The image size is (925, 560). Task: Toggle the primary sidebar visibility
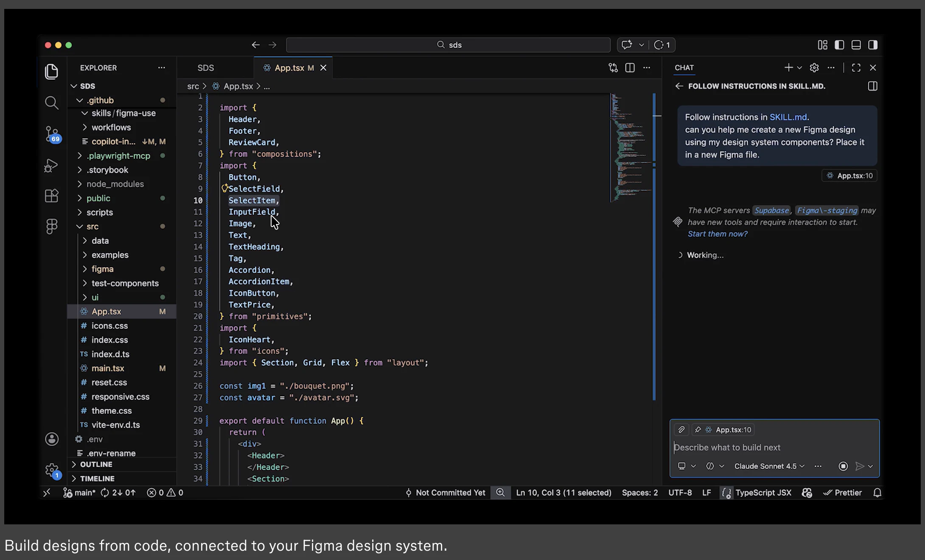(x=839, y=45)
